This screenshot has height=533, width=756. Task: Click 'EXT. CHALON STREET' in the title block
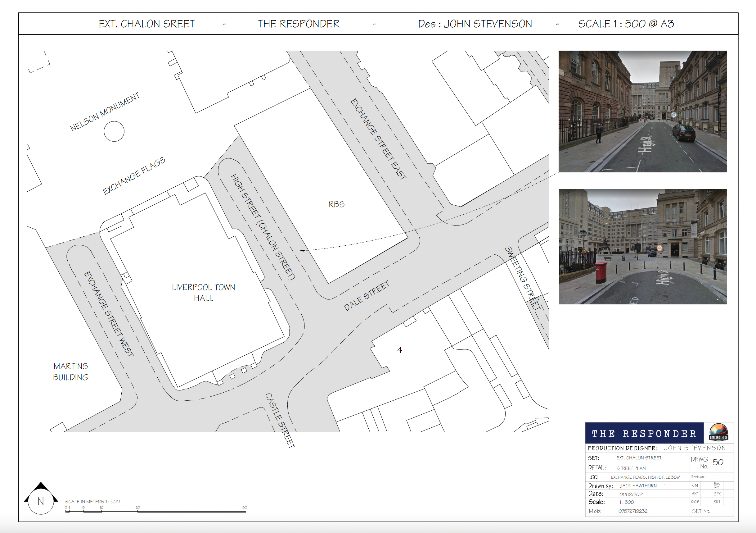[639, 458]
